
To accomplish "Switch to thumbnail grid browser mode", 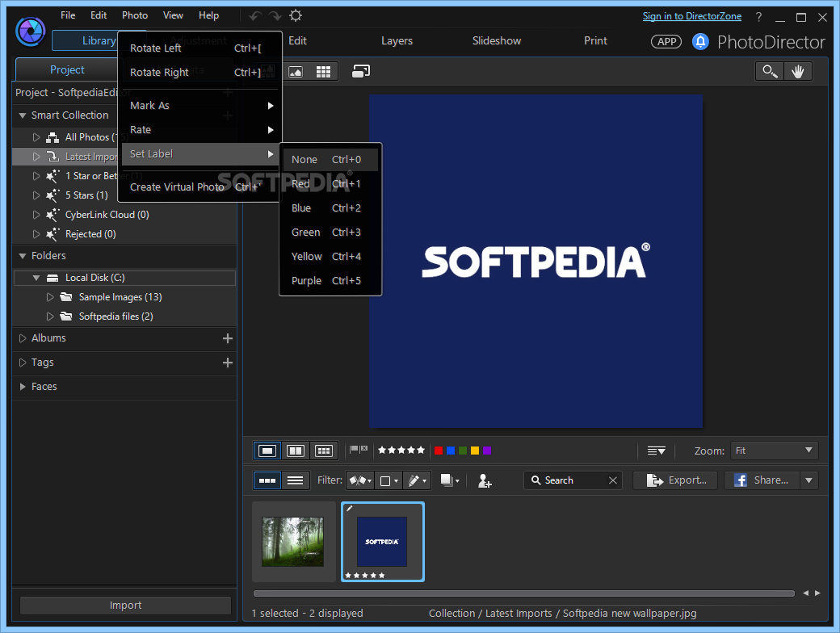I will [324, 72].
